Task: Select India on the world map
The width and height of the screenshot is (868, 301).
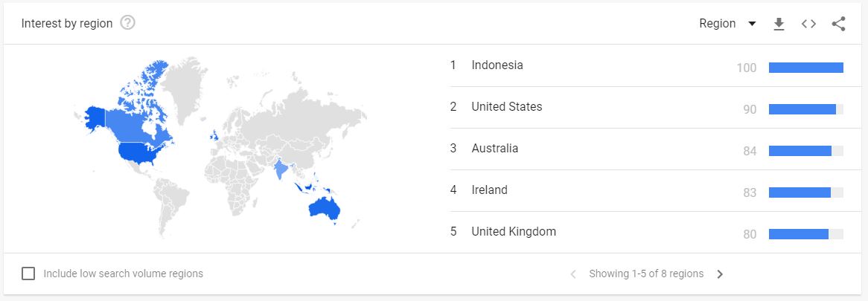Action: coord(281,171)
